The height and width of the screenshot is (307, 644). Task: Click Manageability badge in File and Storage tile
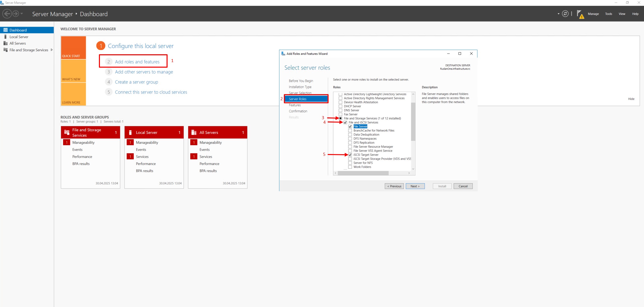[67, 142]
